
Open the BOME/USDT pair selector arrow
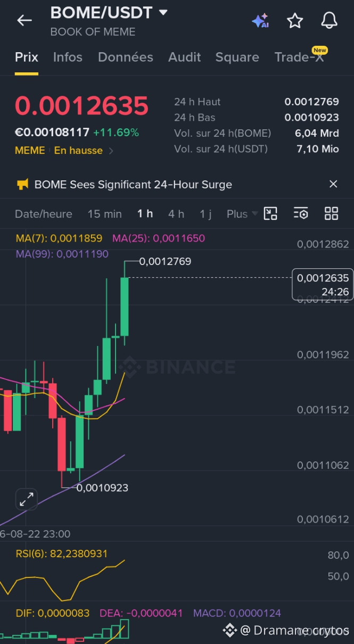click(163, 12)
